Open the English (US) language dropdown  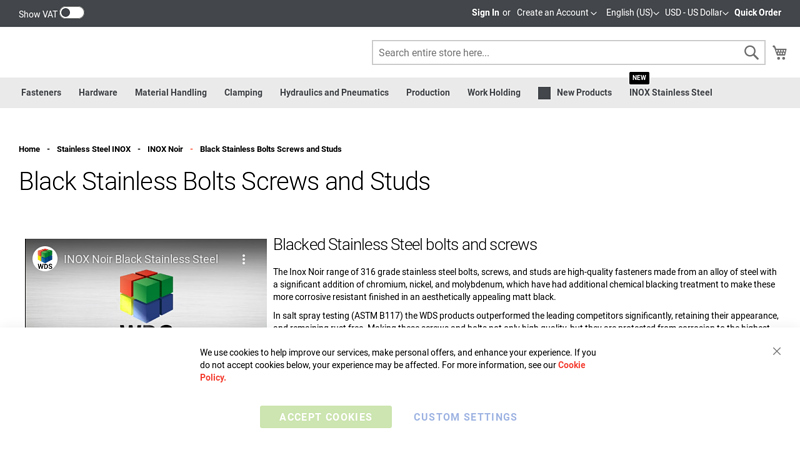632,13
